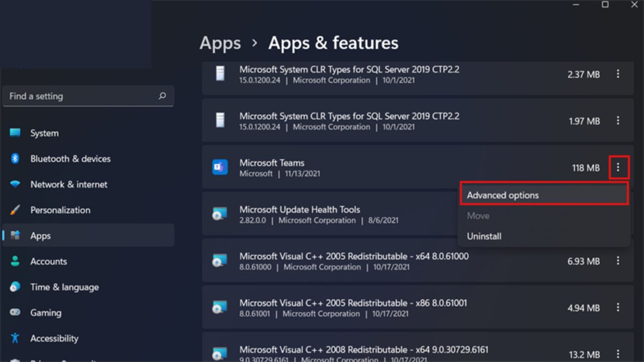Go back to Apps via breadcrumb
This screenshot has width=644, height=362.
tap(220, 43)
